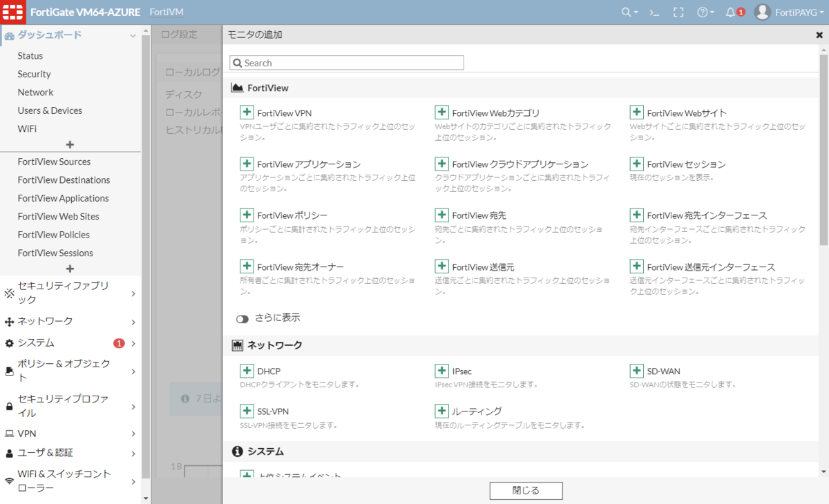This screenshot has height=504, width=829.
Task: Open the Users & Devices dashboard
Action: 50,110
